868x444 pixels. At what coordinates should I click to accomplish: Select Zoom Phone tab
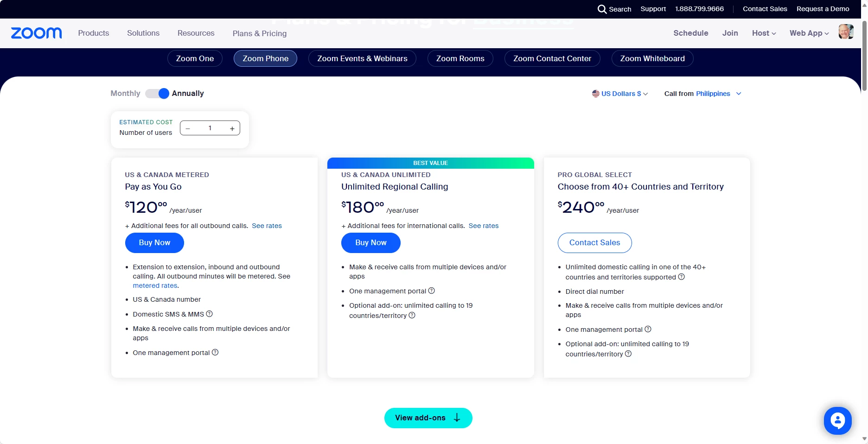coord(265,58)
